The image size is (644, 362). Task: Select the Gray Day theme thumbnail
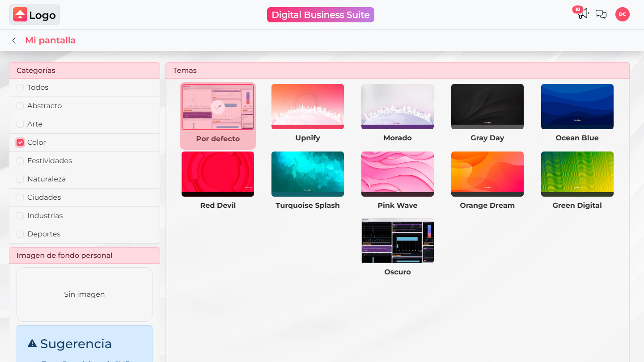coord(487,106)
